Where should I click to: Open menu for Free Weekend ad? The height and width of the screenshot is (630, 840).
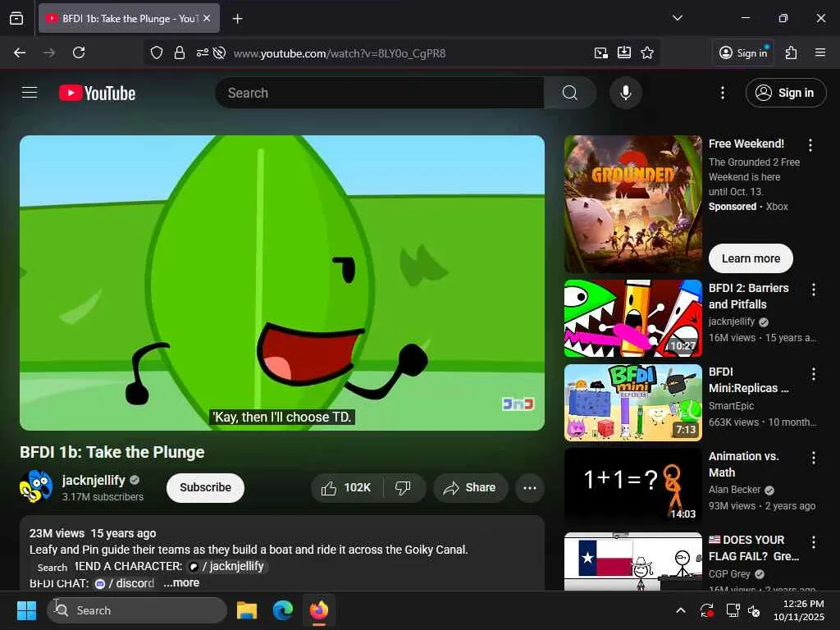tap(810, 144)
